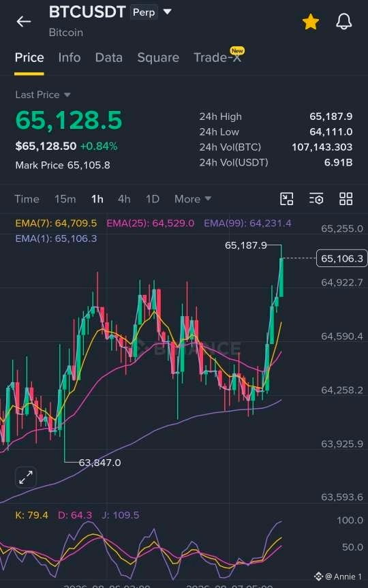
Task: Tap the EMA(7) indicator label
Action: [56, 223]
